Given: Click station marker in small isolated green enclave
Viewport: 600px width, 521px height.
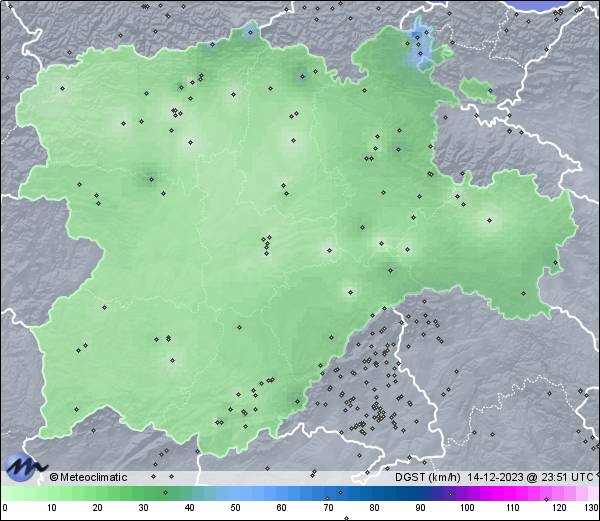Looking at the screenshot, I should [490, 91].
